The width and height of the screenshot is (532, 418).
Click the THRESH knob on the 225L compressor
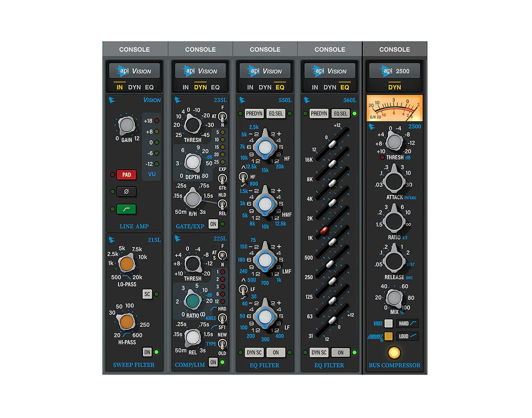click(193, 264)
